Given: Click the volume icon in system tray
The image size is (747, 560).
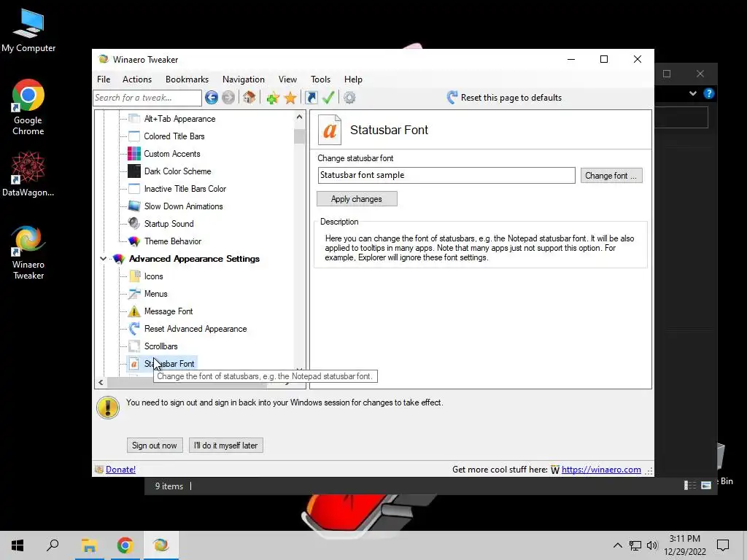Looking at the screenshot, I should click(652, 545).
